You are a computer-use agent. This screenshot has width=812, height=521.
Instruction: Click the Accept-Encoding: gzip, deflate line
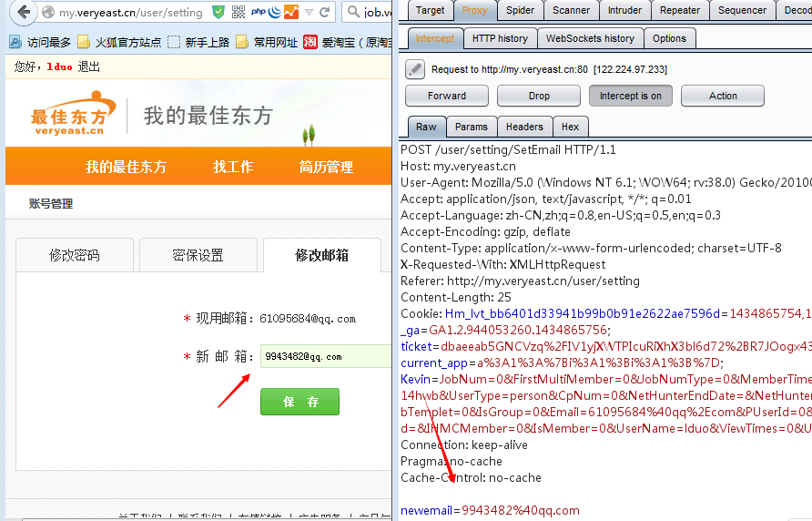pyautogui.click(x=485, y=231)
